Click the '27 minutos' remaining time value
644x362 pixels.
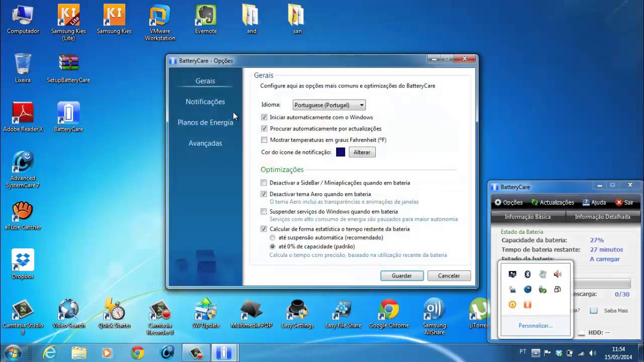606,249
